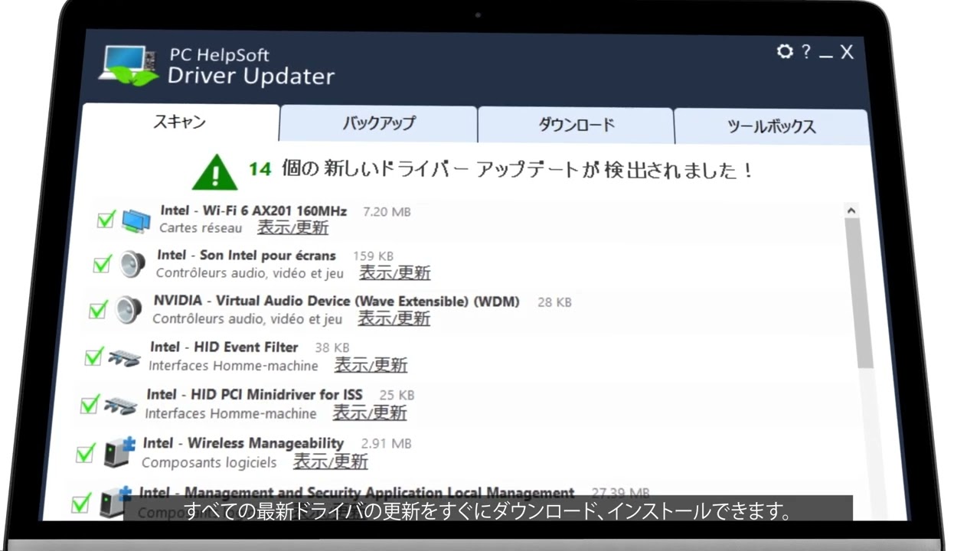Viewport: 980px width, 551px height.
Task: Select 'Intel - Wi-Fi 6 AX201 160MHz' title
Action: [253, 210]
